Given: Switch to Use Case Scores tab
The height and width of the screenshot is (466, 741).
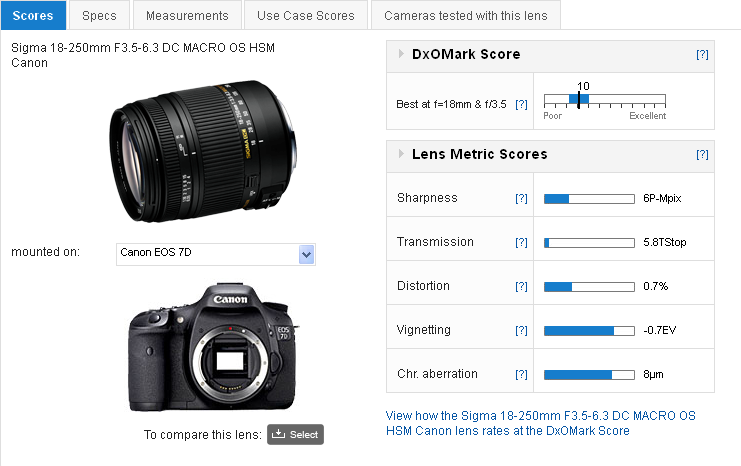Looking at the screenshot, I should click(306, 16).
